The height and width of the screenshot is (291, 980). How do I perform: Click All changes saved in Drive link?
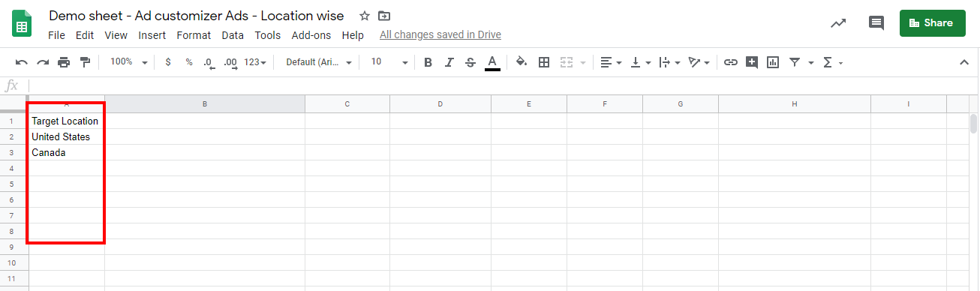(x=440, y=35)
